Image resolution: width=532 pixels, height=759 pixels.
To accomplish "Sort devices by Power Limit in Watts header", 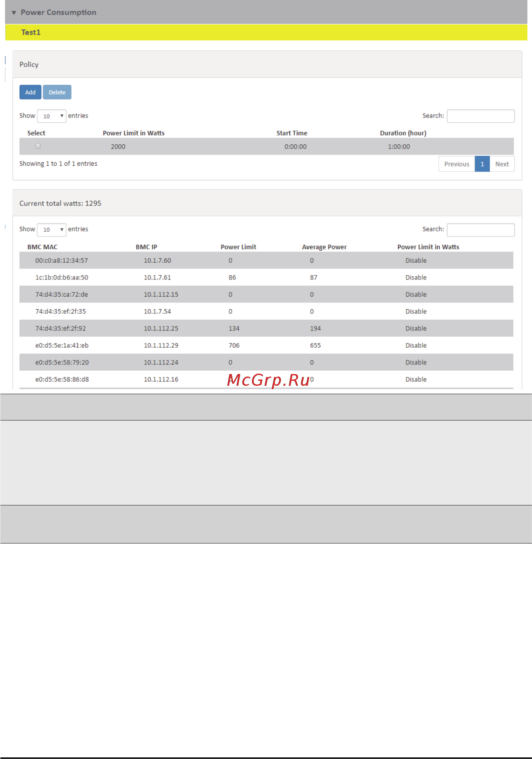I will 428,247.
